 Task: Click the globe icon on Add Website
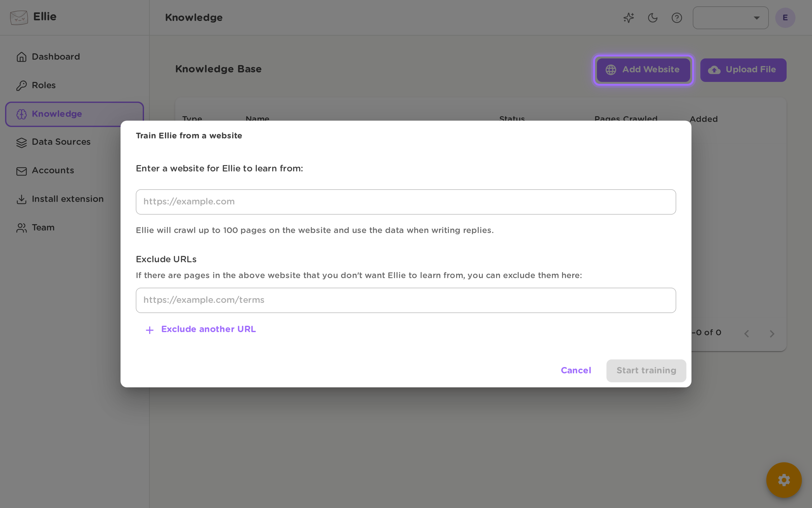pos(611,70)
